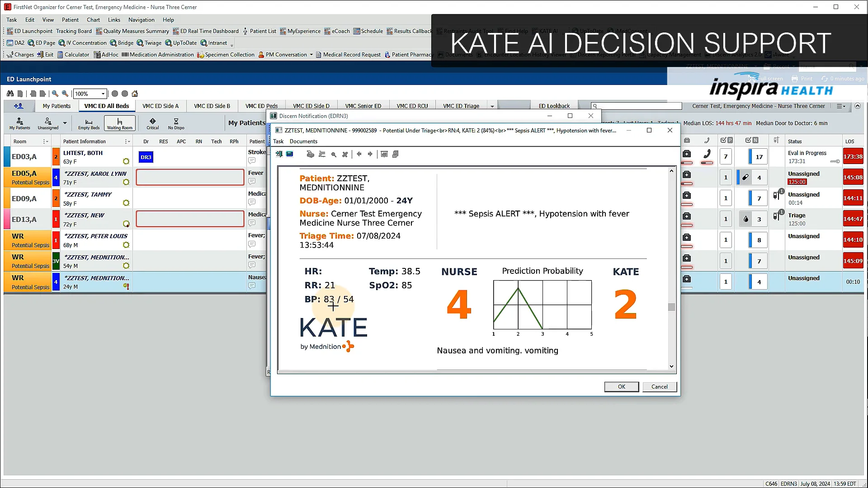Open the Navigation menu
The image size is (868, 488).
coord(141,19)
